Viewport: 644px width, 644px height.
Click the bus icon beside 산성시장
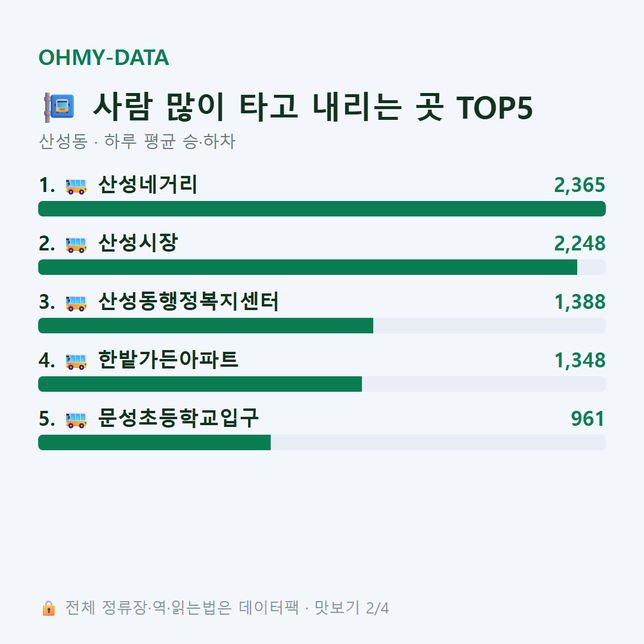[x=76, y=245]
